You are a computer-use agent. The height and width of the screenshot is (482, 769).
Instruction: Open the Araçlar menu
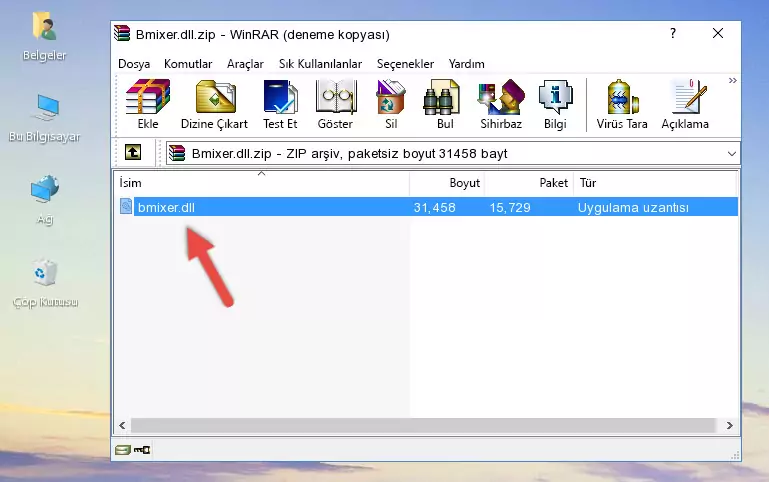[245, 64]
